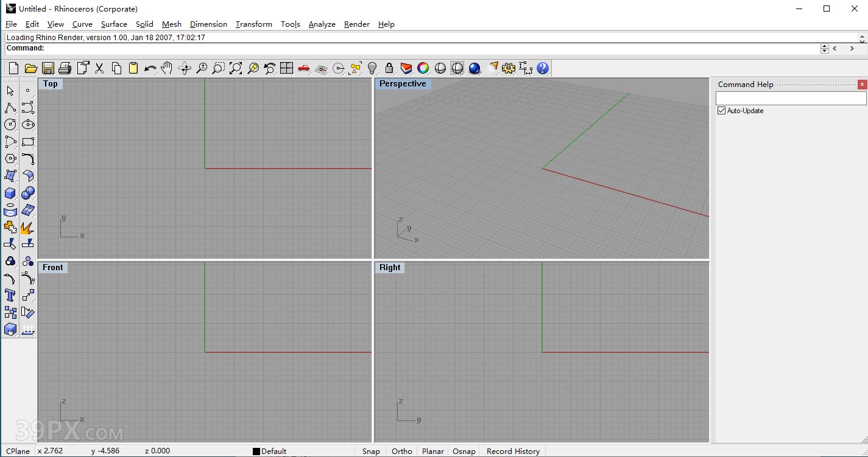Click the Lock objects padlock icon

point(389,68)
